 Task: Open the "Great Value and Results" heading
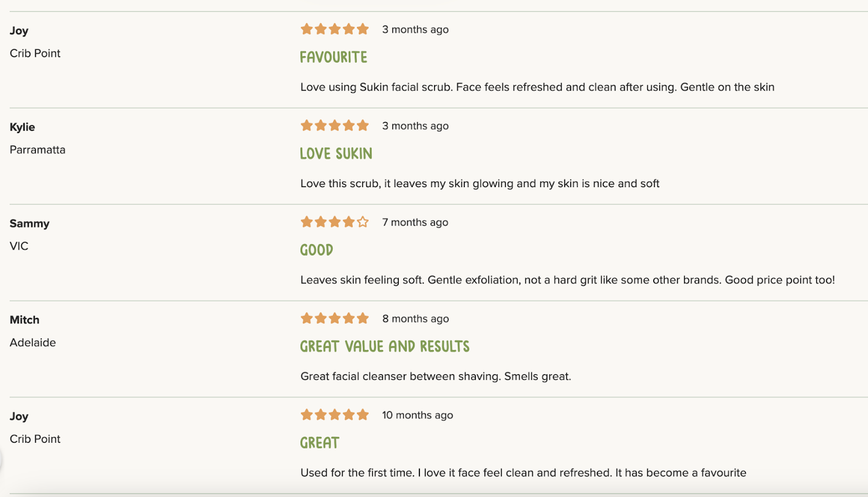[x=385, y=346]
